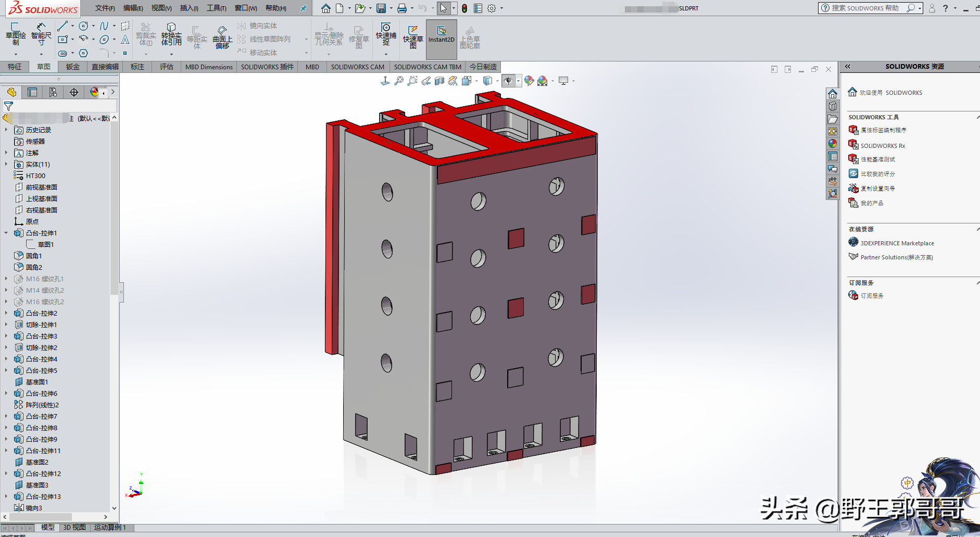Open 属性标签编制程序 link
The width and height of the screenshot is (980, 537).
[883, 130]
